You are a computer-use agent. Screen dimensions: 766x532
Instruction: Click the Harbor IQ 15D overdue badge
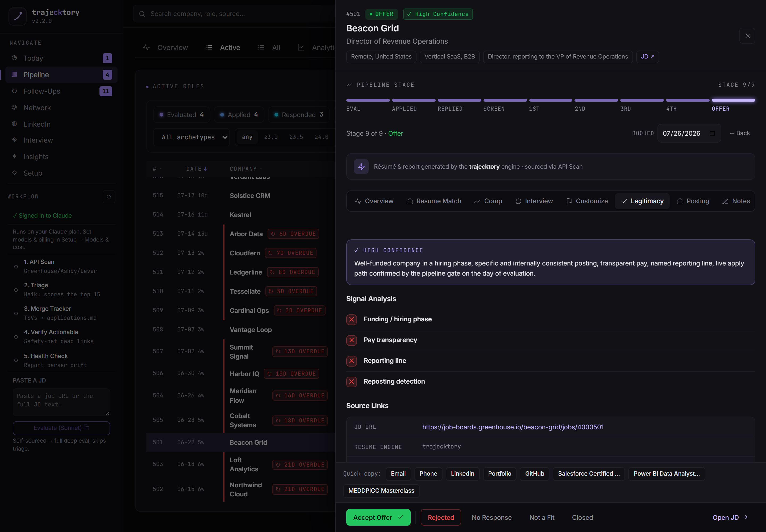291,374
